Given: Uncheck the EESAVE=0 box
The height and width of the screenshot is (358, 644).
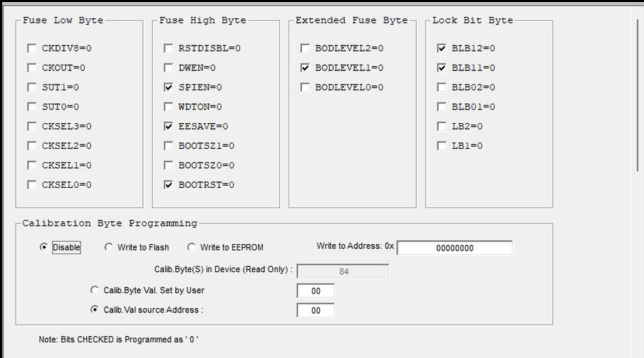Looking at the screenshot, I should 168,126.
